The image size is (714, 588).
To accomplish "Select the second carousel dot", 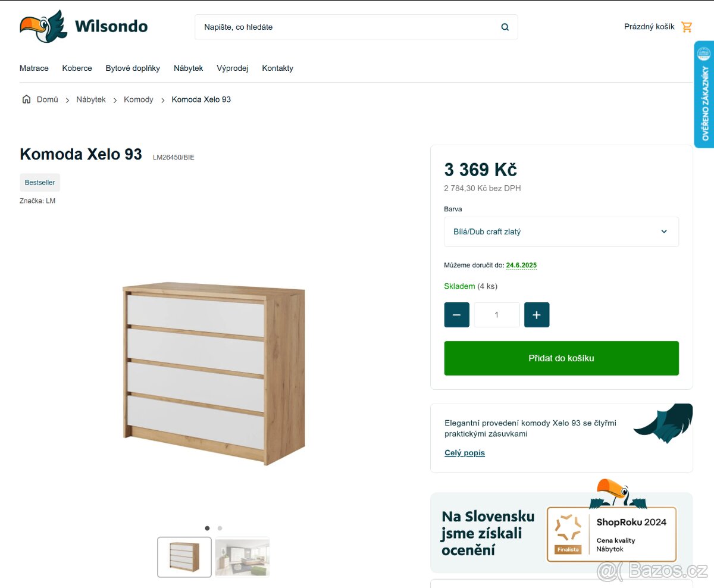I will click(x=220, y=528).
